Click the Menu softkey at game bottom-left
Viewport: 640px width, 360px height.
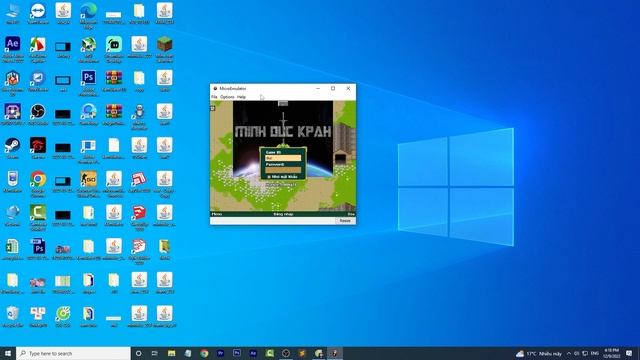pos(217,214)
